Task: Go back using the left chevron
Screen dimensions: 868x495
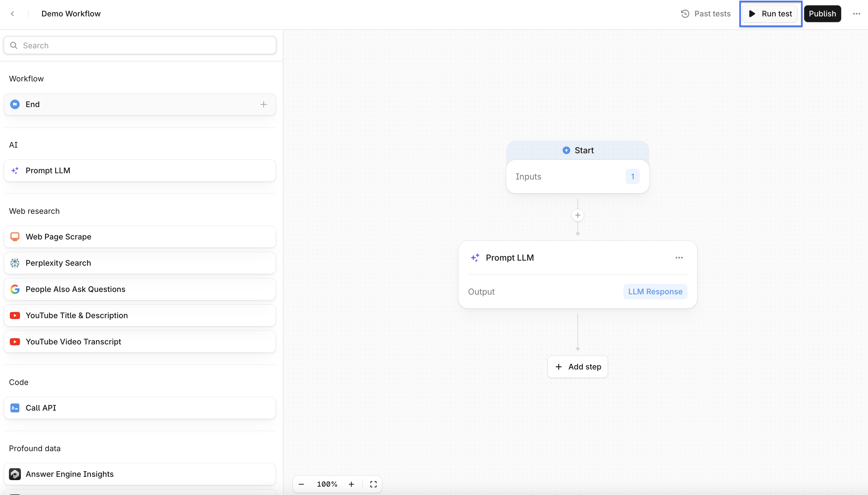Action: pyautogui.click(x=13, y=14)
